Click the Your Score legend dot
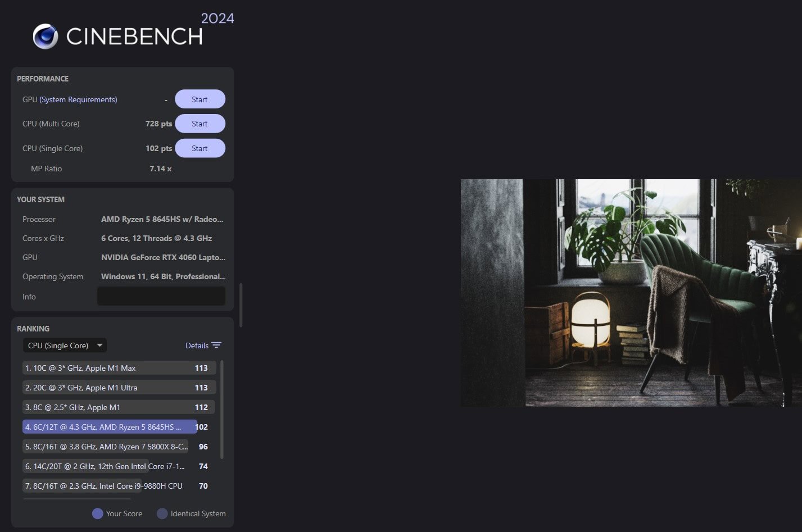 (x=98, y=513)
